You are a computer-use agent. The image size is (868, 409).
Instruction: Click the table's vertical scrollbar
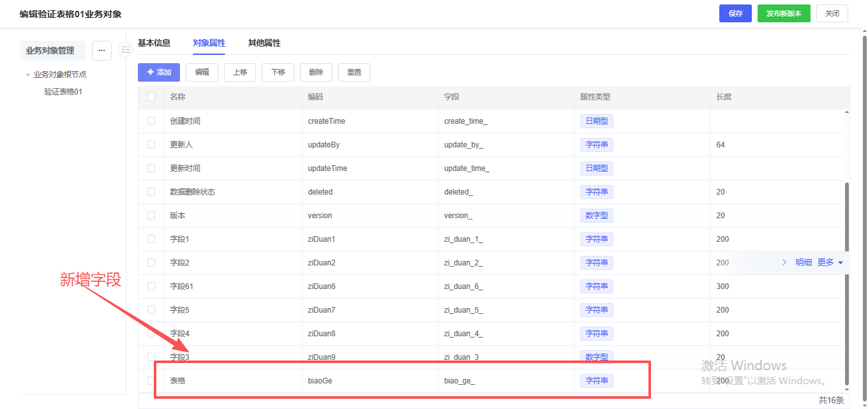847,281
